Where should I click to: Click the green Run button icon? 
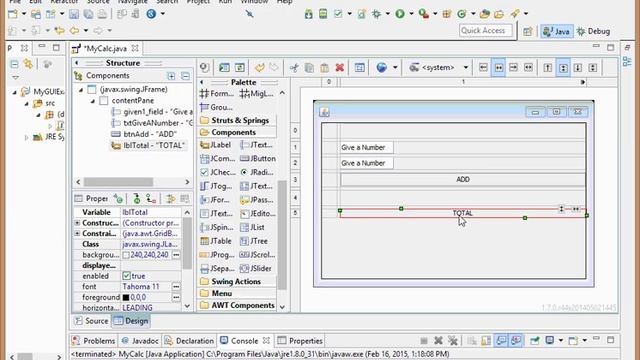tap(400, 14)
